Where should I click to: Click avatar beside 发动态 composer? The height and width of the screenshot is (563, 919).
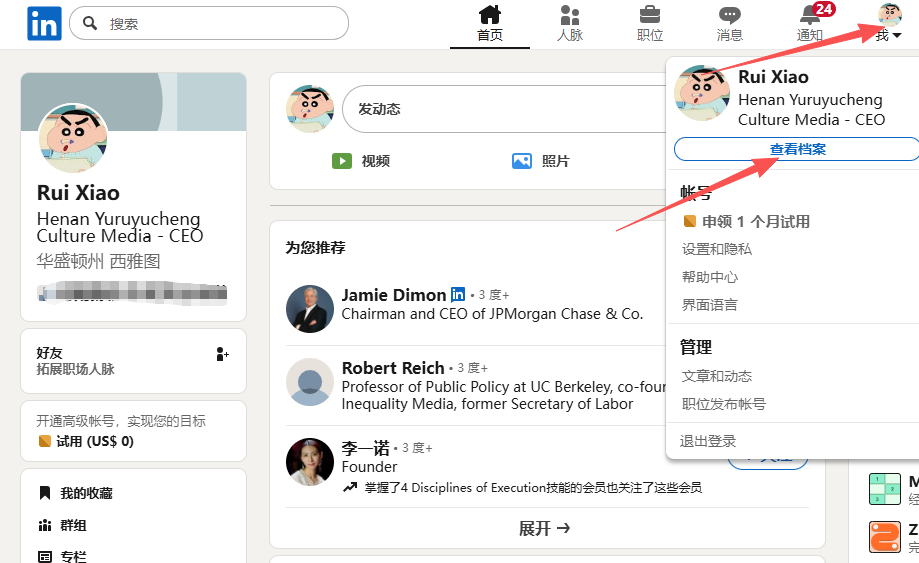(310, 109)
